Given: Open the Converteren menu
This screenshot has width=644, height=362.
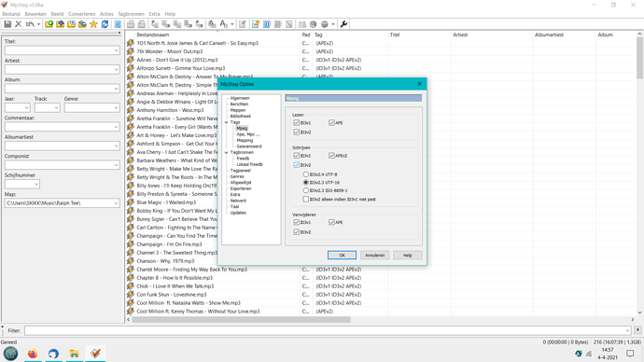Looking at the screenshot, I should 81,14.
